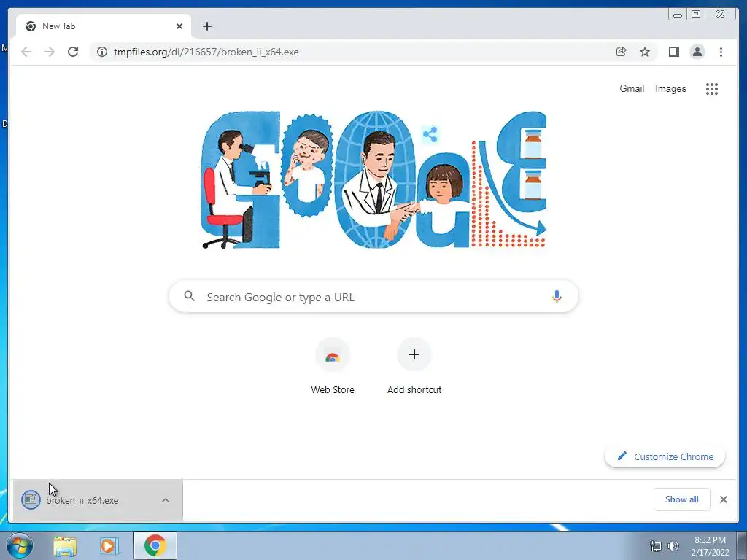Select the New Tab tab
Viewport: 747px width, 560px height.
pos(104,26)
